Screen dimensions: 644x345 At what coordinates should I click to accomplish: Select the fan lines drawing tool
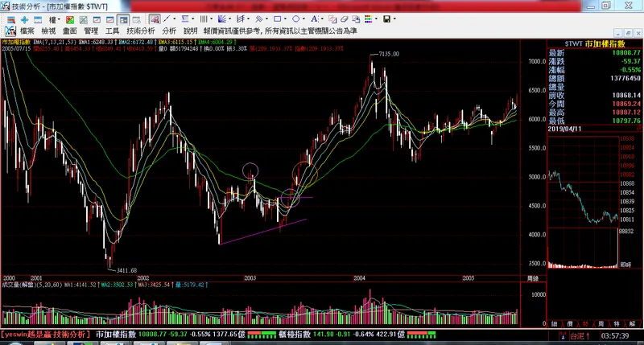pos(222,18)
